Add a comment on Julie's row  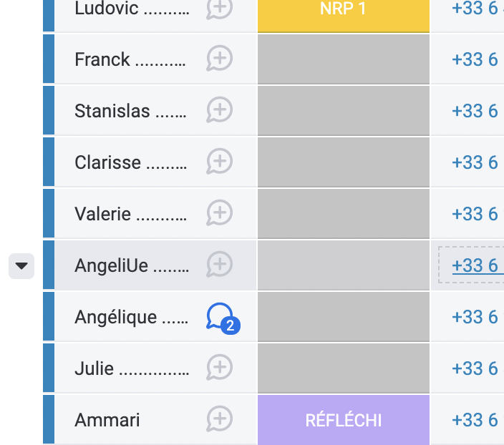tap(220, 368)
